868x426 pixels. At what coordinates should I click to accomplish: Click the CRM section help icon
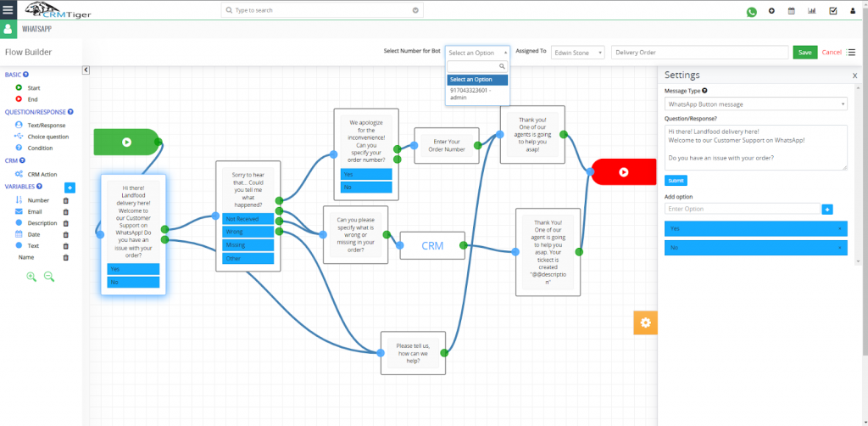(x=22, y=160)
